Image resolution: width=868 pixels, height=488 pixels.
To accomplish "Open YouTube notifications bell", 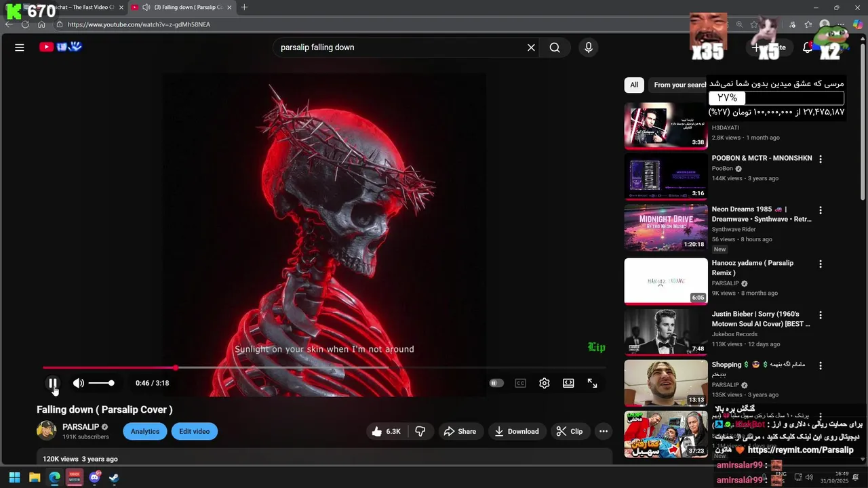I will point(808,47).
